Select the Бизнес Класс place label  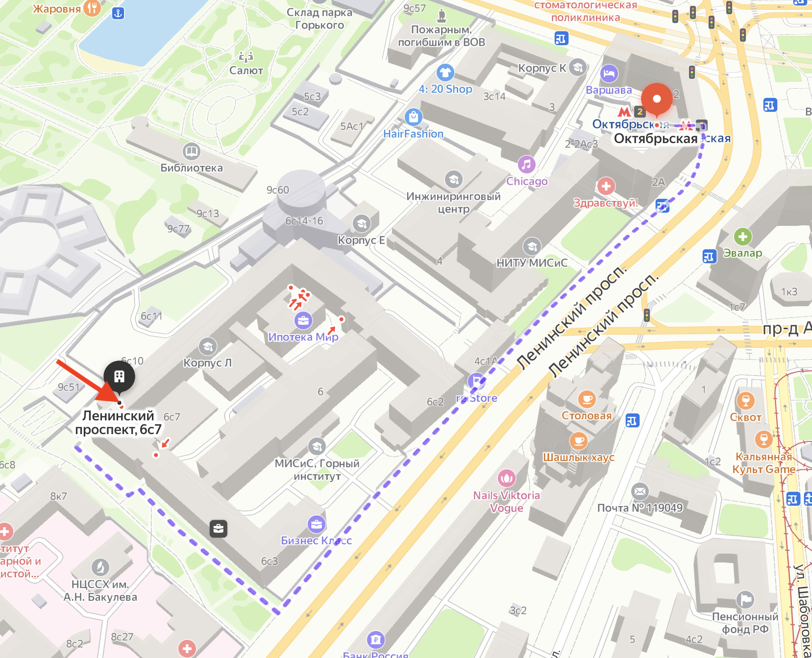click(x=316, y=540)
